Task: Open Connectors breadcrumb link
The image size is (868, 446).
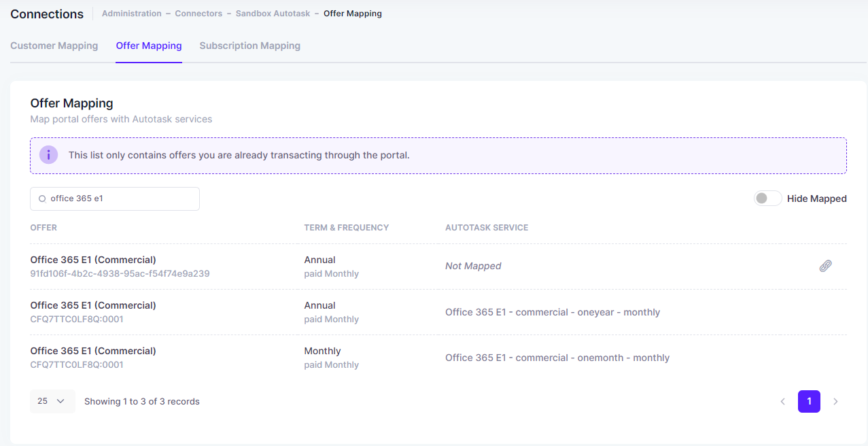Action: [x=198, y=14]
